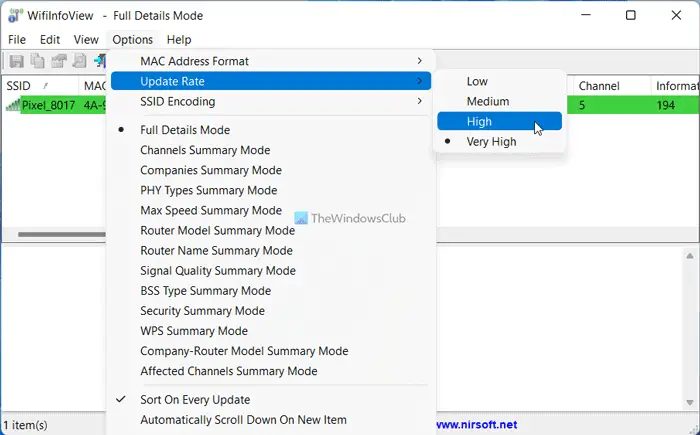Click the 194 value in the Information column
The image size is (700, 435).
[665, 105]
